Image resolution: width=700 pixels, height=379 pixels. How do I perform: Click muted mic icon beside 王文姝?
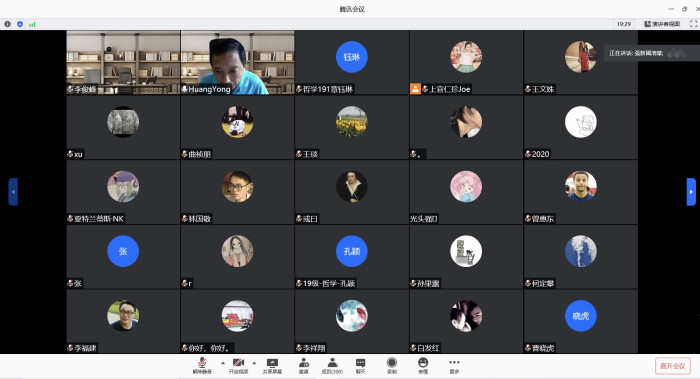pos(528,89)
